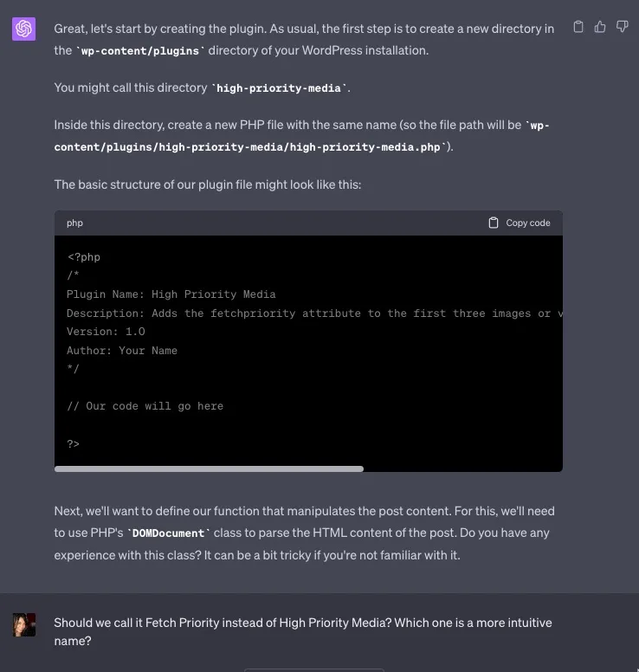Click the code block horizontal scrollbar
639x672 pixels.
209,468
